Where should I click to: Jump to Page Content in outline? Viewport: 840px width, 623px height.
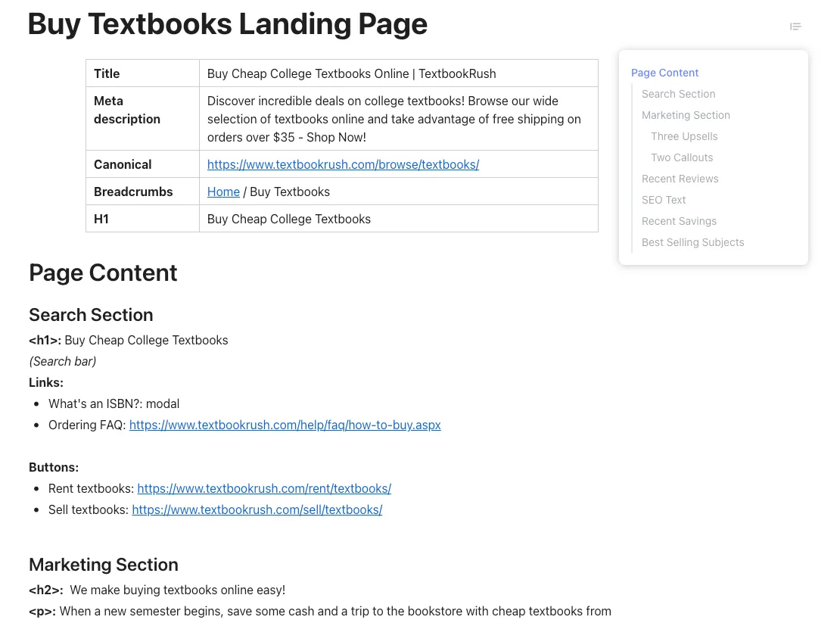coord(664,73)
